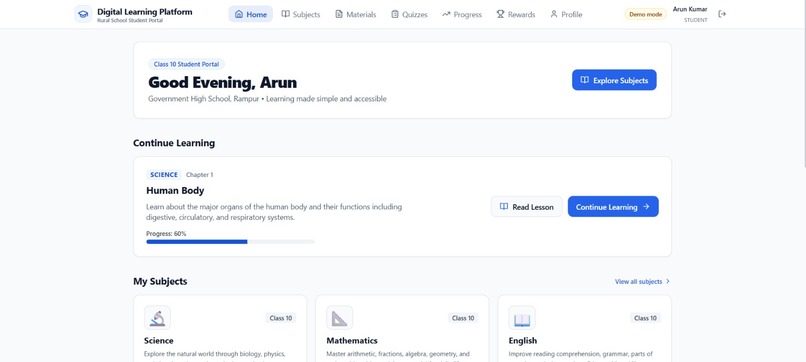Open the Mathematics subject card title

352,341
